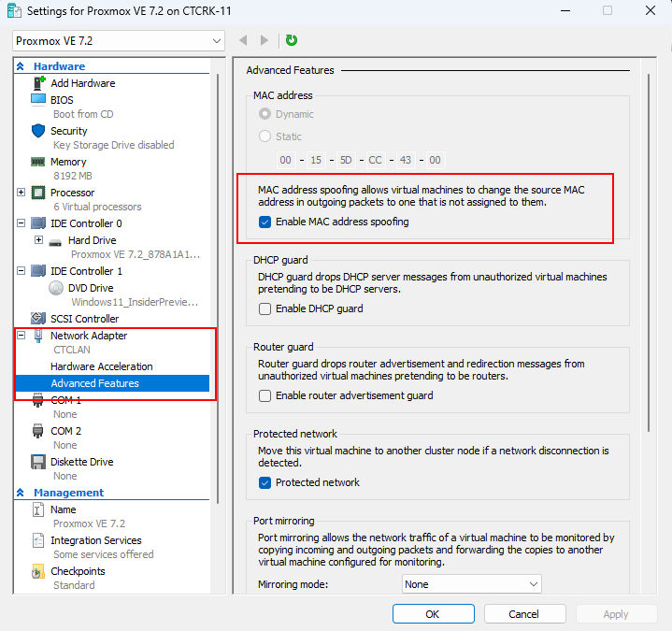Click the Cancel button
Image resolution: width=672 pixels, height=631 pixels.
pyautogui.click(x=524, y=614)
